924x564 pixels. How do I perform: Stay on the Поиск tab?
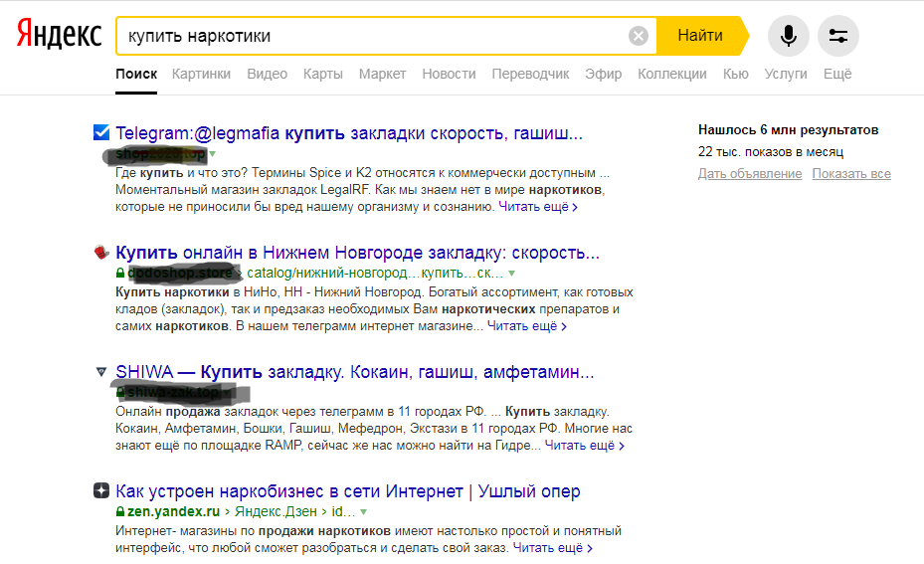[x=136, y=74]
